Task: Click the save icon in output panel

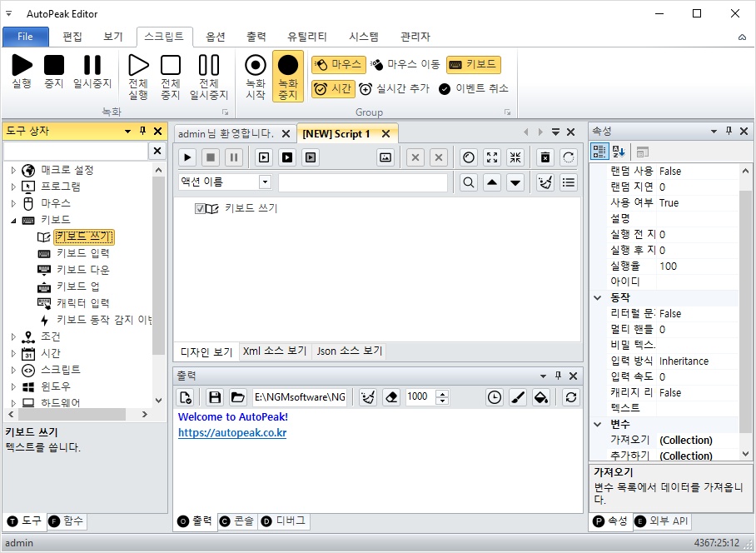Action: pos(215,397)
